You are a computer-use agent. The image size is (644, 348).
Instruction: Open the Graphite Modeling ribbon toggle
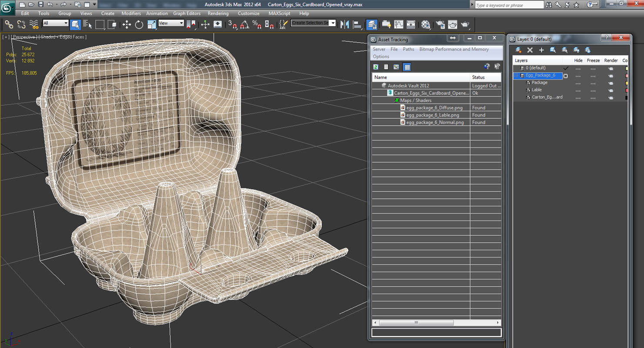tap(386, 24)
